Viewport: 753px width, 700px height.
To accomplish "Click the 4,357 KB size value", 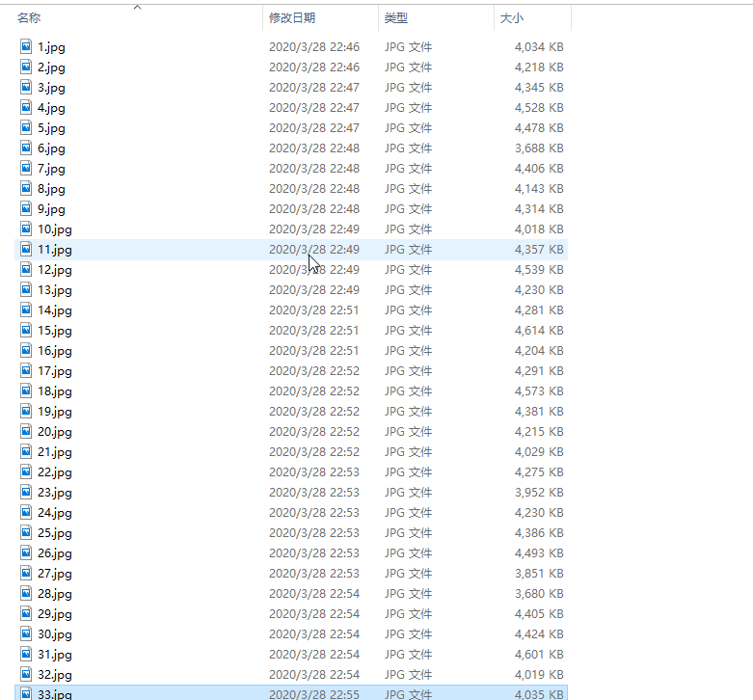I will click(539, 249).
